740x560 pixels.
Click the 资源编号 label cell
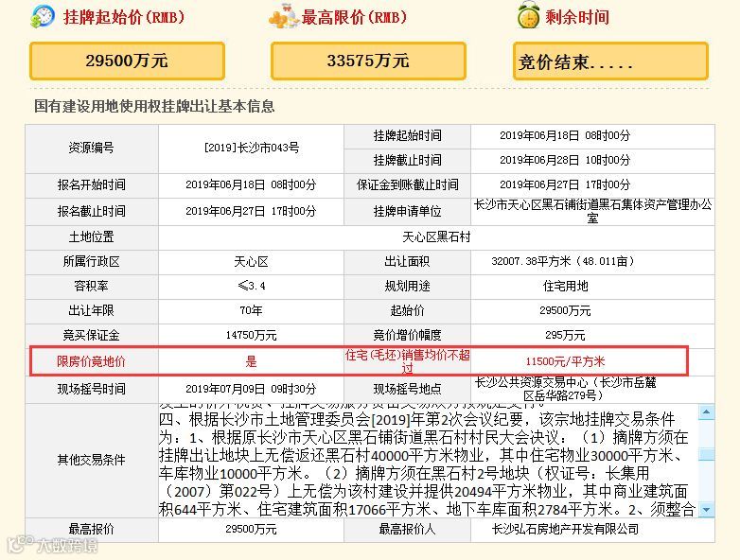point(92,149)
